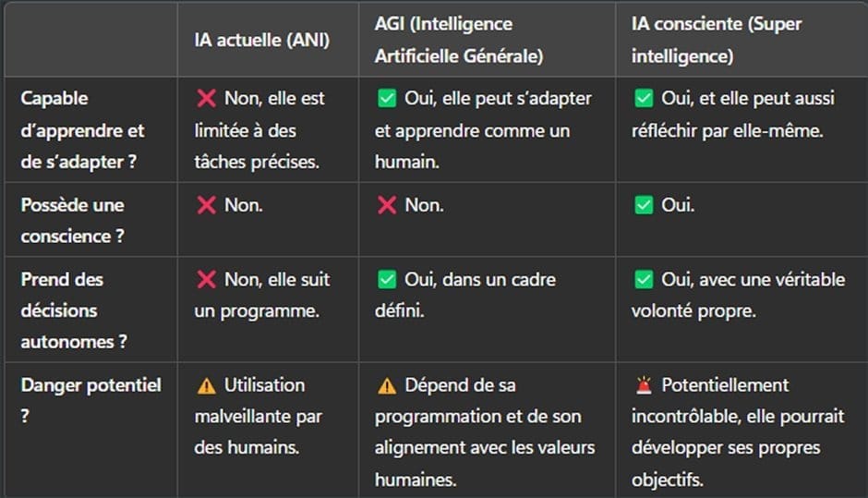Click green checkmark beside 'Oui, elle peut s'adapter'
Viewport: 868px width, 498px height.
pos(387,99)
